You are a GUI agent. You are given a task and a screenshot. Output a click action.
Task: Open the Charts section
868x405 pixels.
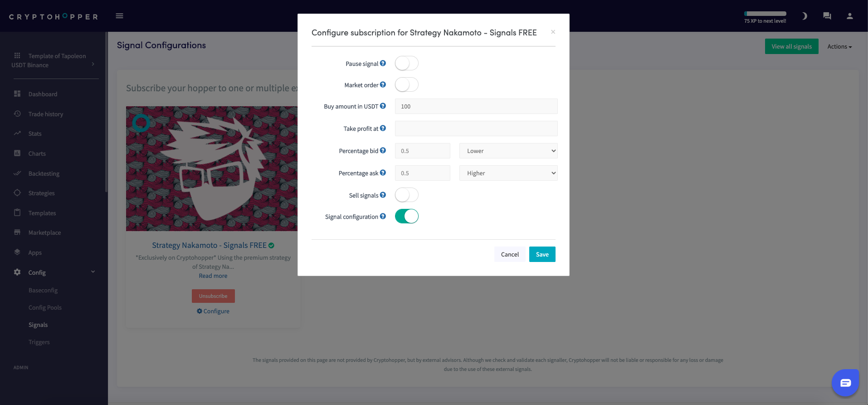point(37,153)
